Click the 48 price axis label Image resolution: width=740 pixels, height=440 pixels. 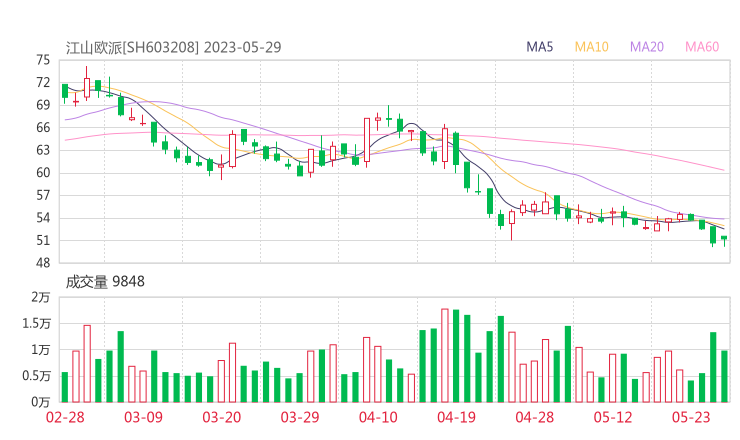click(42, 263)
